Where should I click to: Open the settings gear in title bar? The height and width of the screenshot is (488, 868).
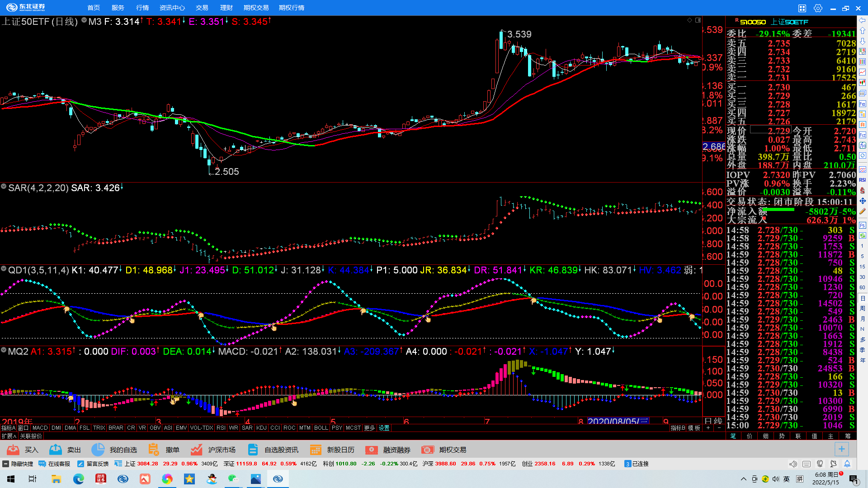coord(818,8)
